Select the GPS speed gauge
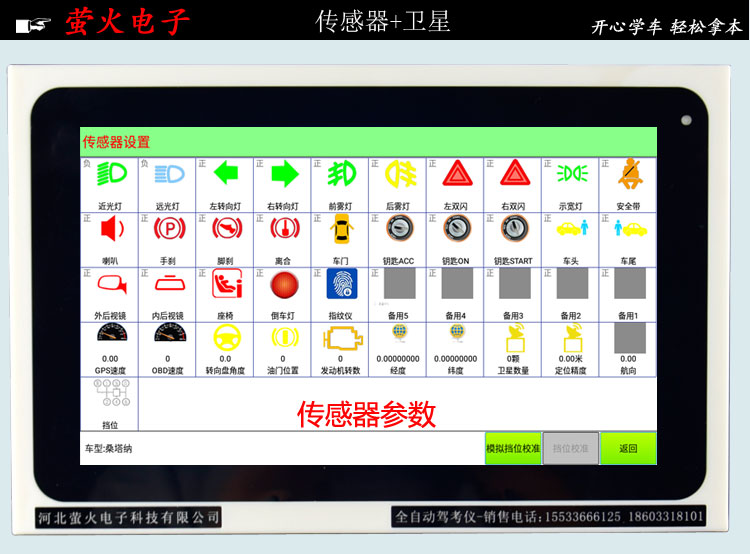 pos(110,338)
